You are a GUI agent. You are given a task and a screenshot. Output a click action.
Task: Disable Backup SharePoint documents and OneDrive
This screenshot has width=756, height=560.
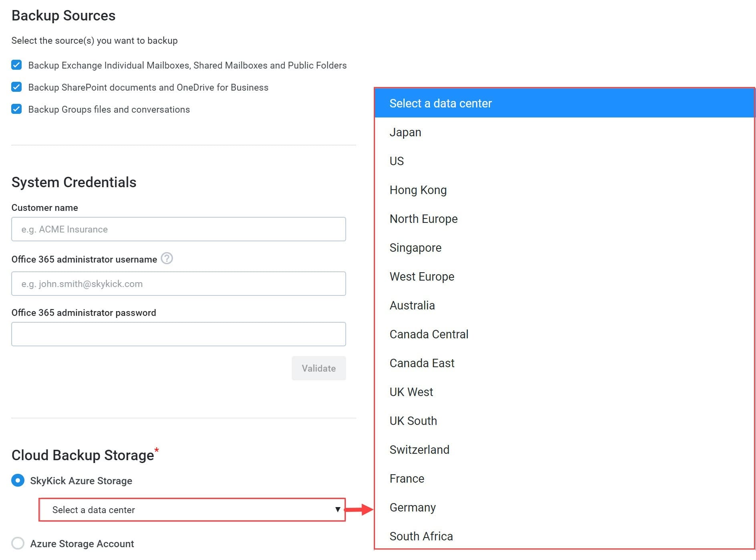click(x=16, y=87)
